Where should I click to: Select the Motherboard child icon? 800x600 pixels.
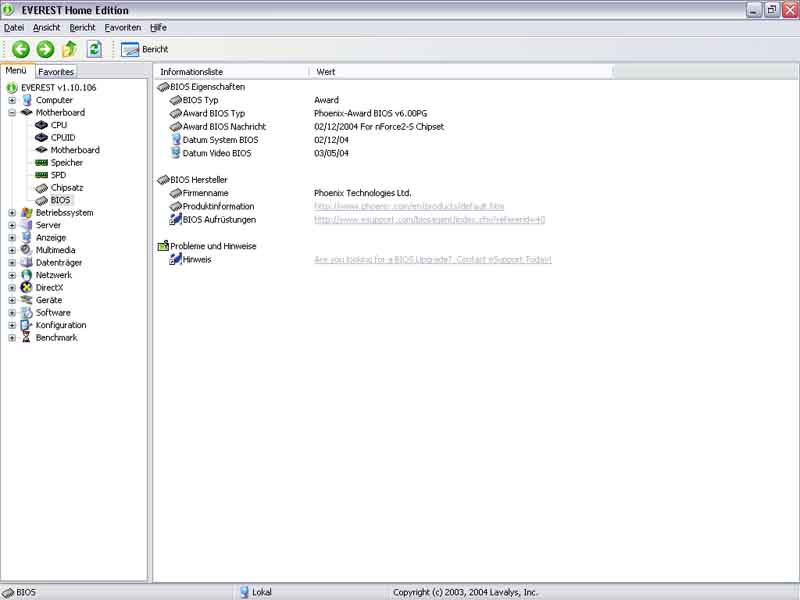[x=41, y=150]
